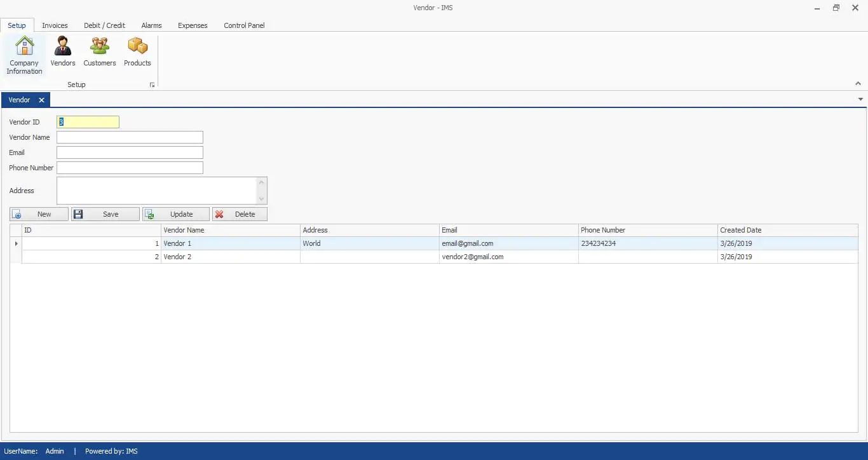Go to the Alarms tab
868x460 pixels.
[151, 25]
